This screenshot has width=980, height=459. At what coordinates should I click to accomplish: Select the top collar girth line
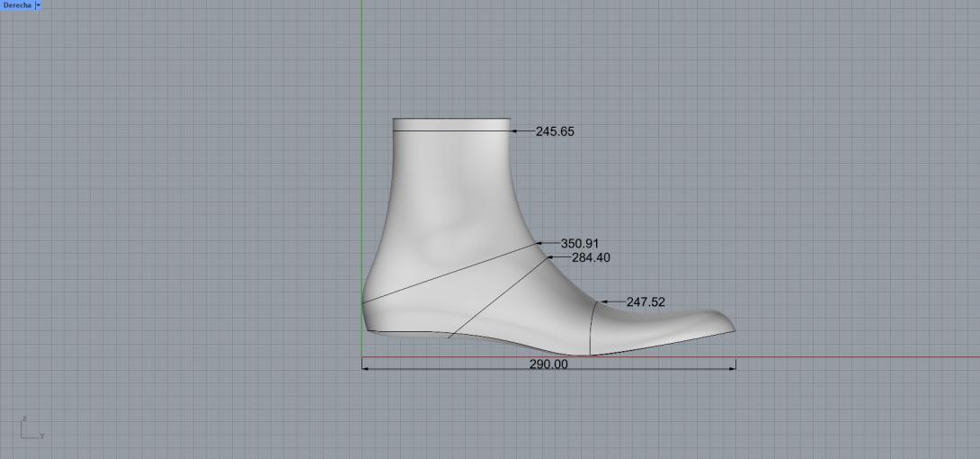[x=450, y=131]
